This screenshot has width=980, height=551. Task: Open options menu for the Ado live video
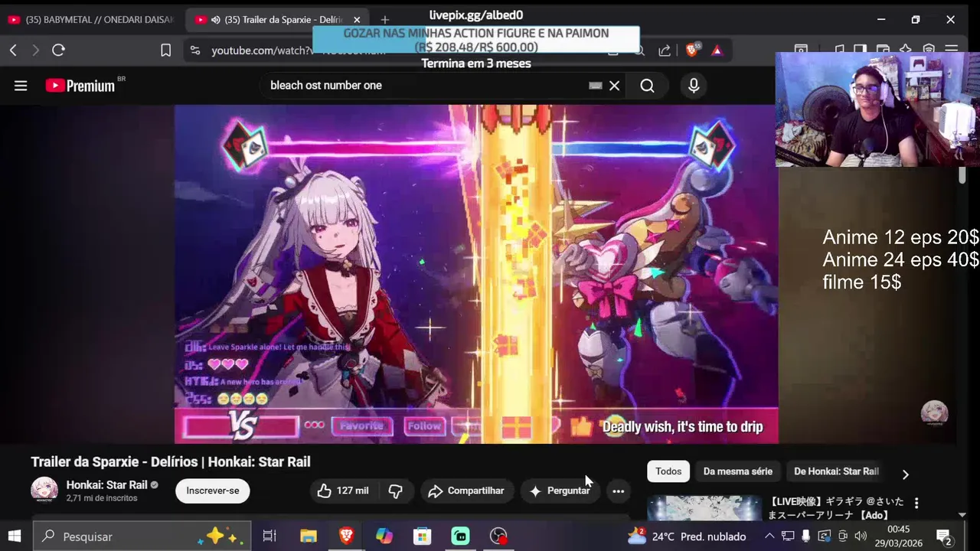click(x=916, y=503)
